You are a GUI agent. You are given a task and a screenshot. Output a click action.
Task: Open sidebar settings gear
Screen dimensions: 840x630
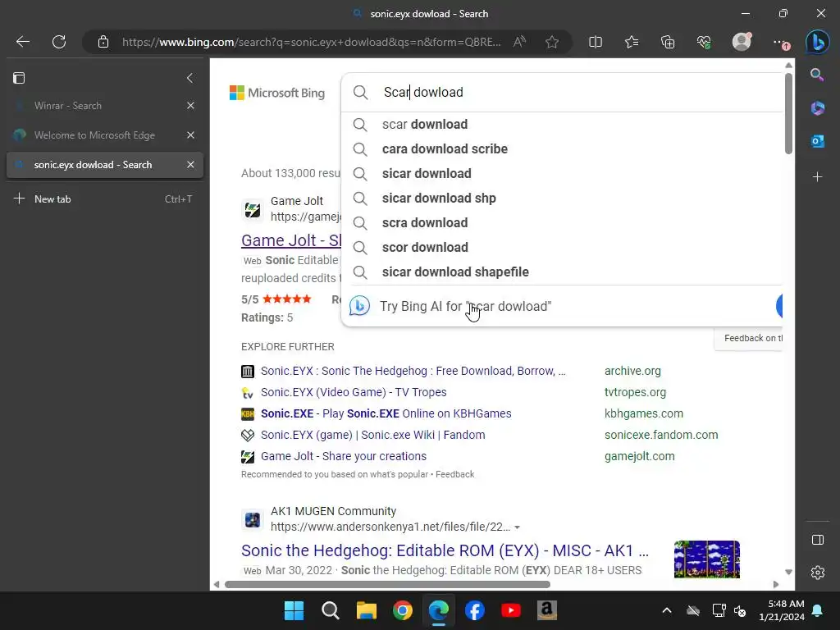[x=818, y=573]
